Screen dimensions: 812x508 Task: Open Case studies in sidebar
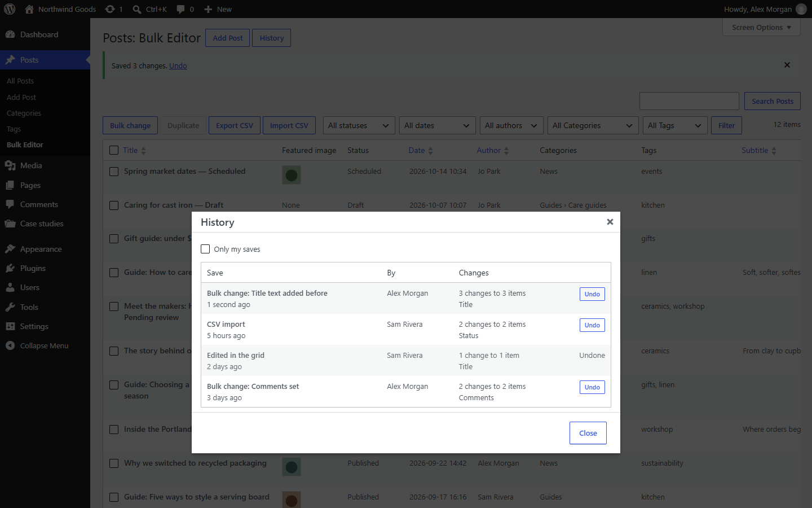coord(45,224)
